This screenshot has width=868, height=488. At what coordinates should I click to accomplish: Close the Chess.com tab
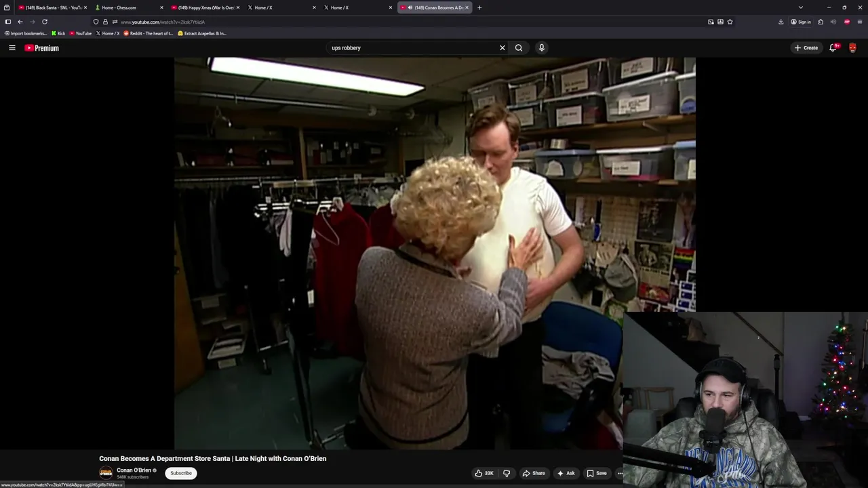point(161,7)
